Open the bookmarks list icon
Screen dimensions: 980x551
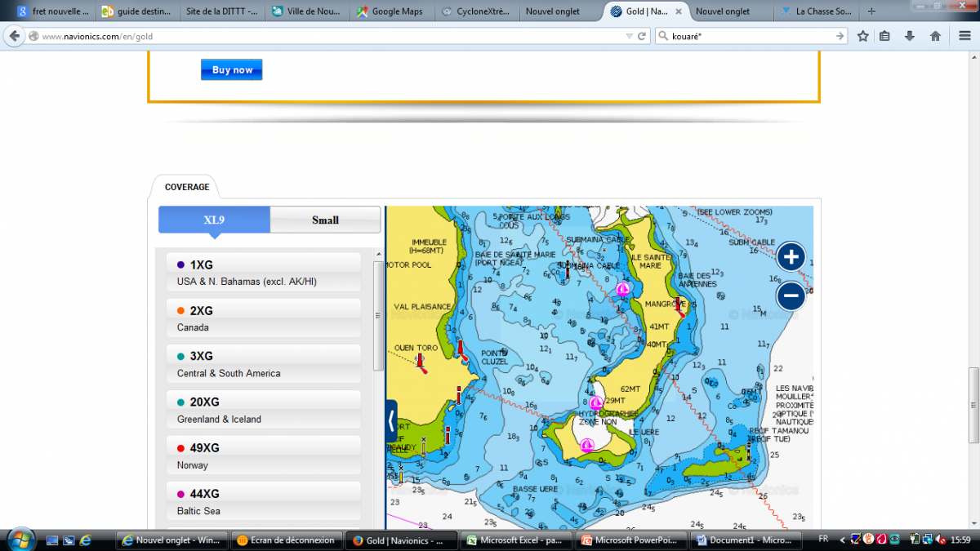tap(886, 37)
